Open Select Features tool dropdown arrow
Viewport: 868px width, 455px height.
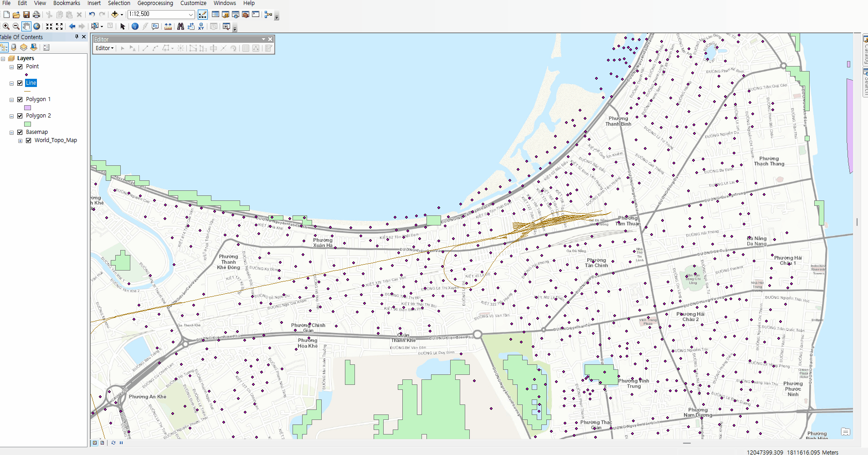pyautogui.click(x=102, y=26)
